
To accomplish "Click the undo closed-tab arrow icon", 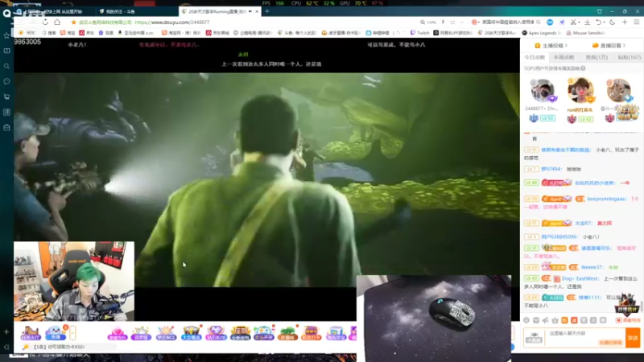I will pyautogui.click(x=598, y=23).
